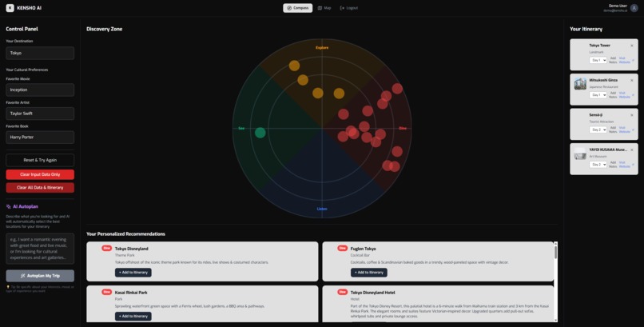The width and height of the screenshot is (644, 327).
Task: Click the YAYOI KUSAMA Museum thumbnail image
Action: pyautogui.click(x=580, y=154)
